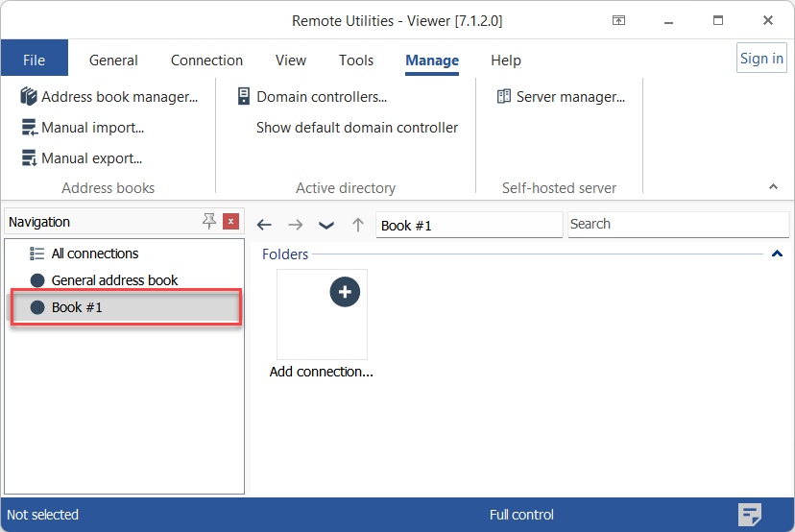This screenshot has height=532, width=795.
Task: Pin the Navigation panel
Action: point(209,222)
